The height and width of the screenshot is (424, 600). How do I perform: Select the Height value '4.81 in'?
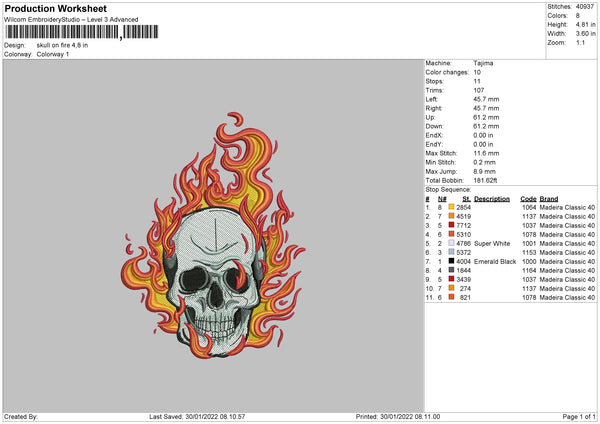pyautogui.click(x=585, y=24)
